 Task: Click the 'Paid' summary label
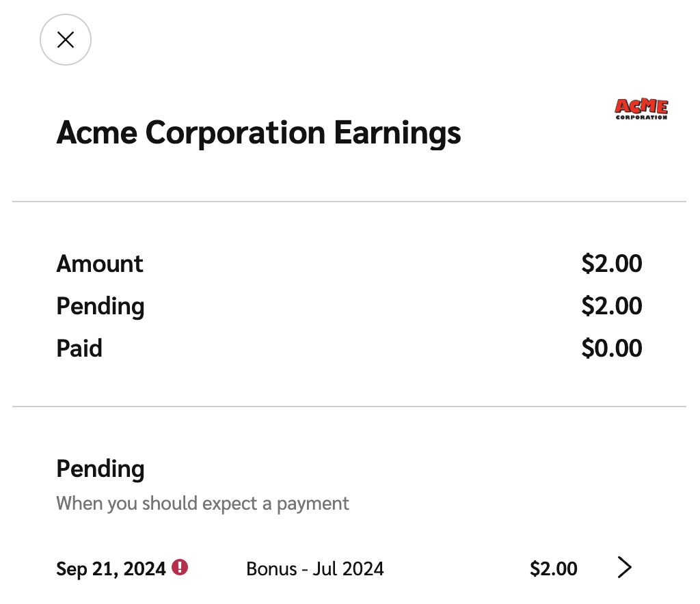tap(79, 348)
